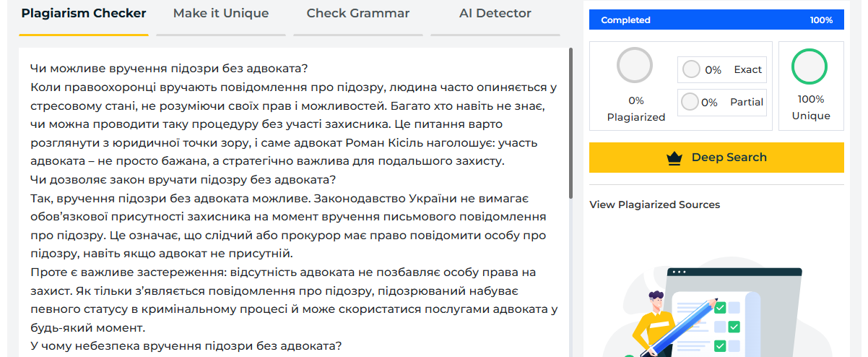This screenshot has height=357, width=868.
Task: Click line starting 'підозру, навіть якщо адвокат не присутній'
Action: [x=162, y=254]
